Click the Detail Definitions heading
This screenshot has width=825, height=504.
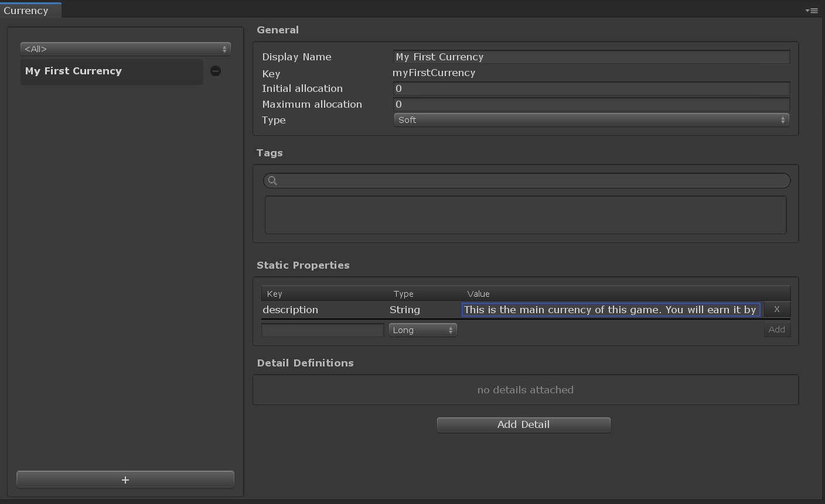[x=305, y=363]
